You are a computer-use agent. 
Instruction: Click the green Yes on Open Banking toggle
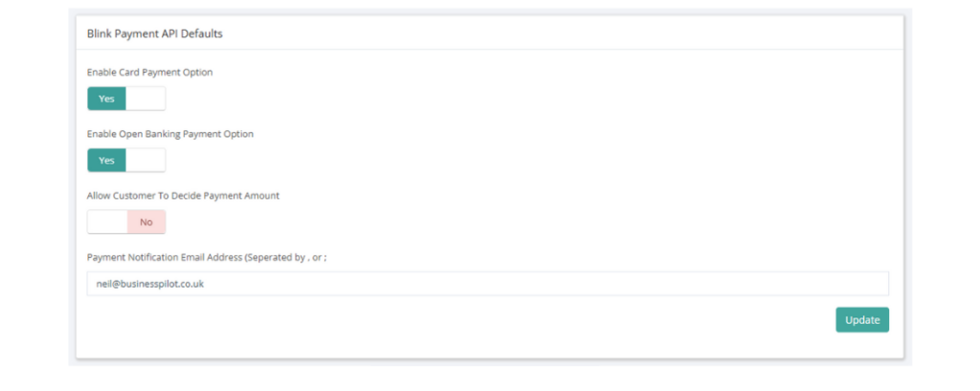coord(107,161)
